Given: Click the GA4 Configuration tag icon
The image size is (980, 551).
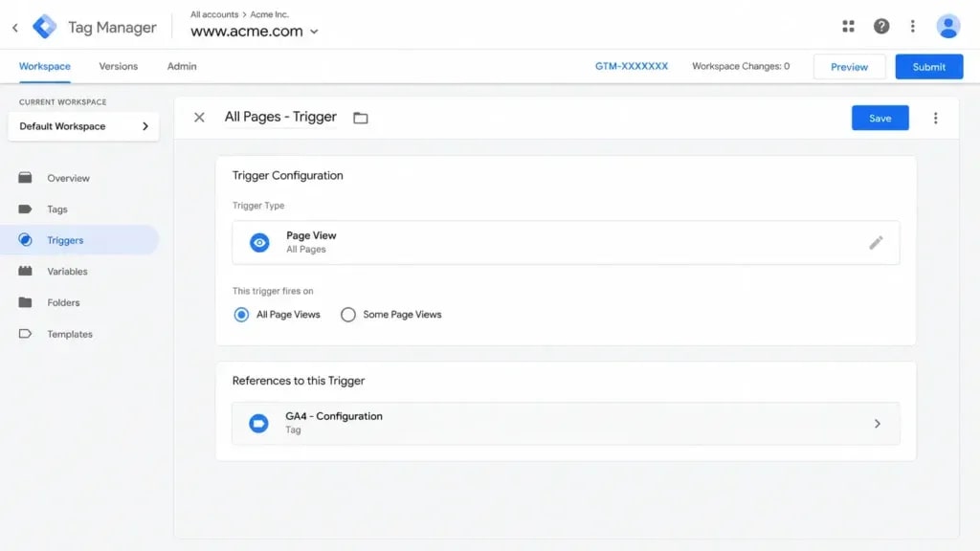Looking at the screenshot, I should 258,424.
